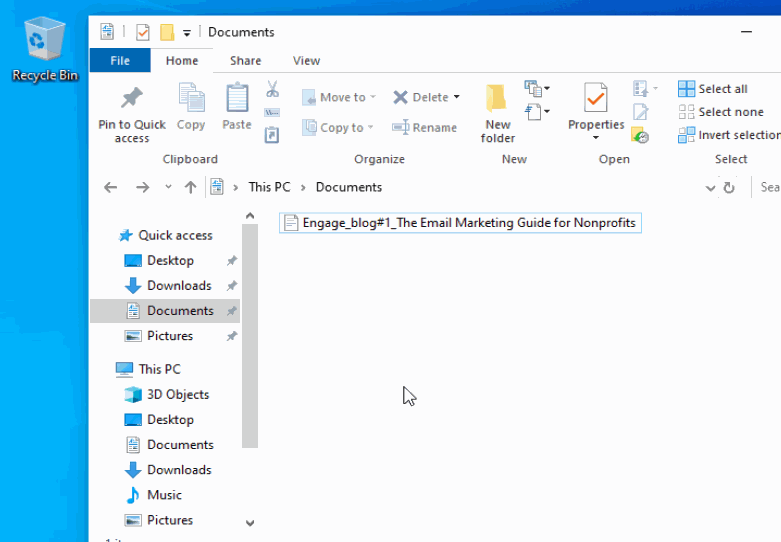Open the File menu tab

(x=120, y=61)
